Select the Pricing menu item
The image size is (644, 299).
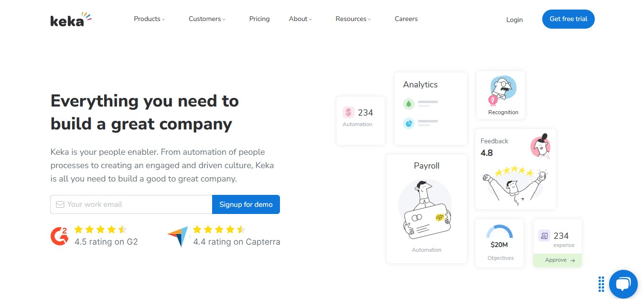tap(259, 19)
